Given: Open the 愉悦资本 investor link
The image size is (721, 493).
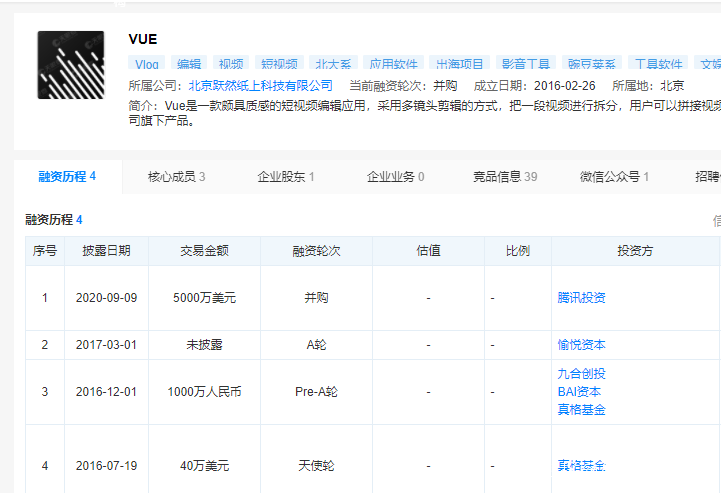Looking at the screenshot, I should point(581,345).
